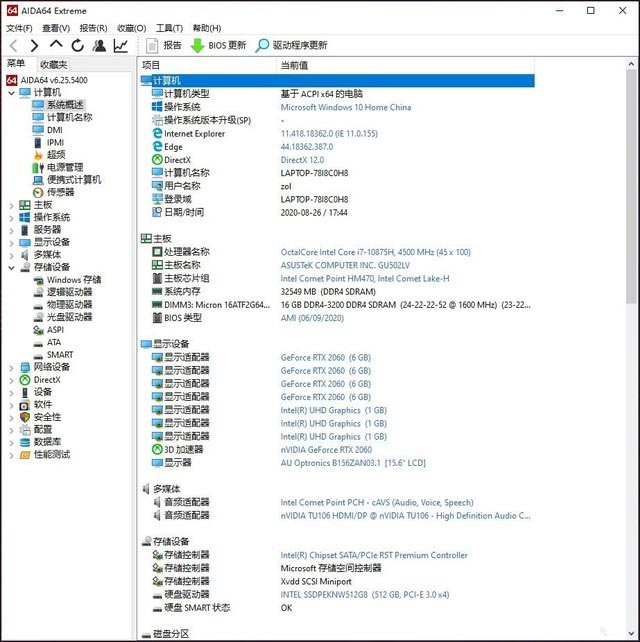Expand the 显示设备 tree node
The height and width of the screenshot is (642, 640).
click(11, 243)
